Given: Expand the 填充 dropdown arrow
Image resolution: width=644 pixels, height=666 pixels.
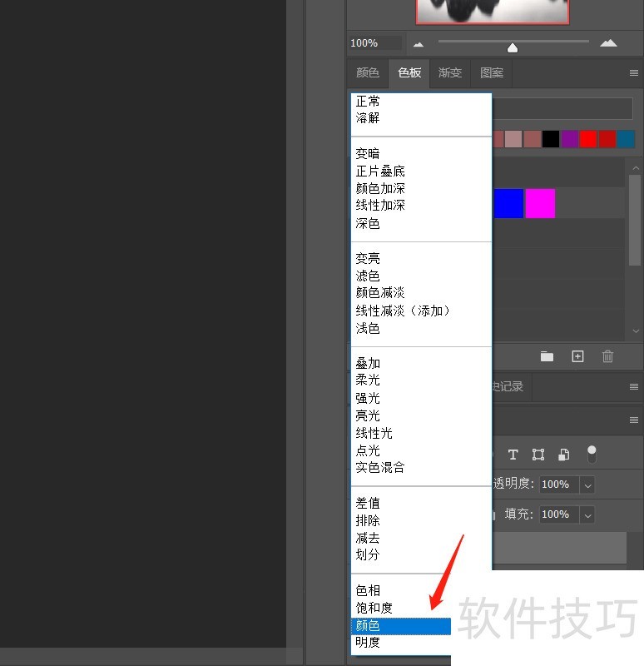Looking at the screenshot, I should click(x=587, y=514).
